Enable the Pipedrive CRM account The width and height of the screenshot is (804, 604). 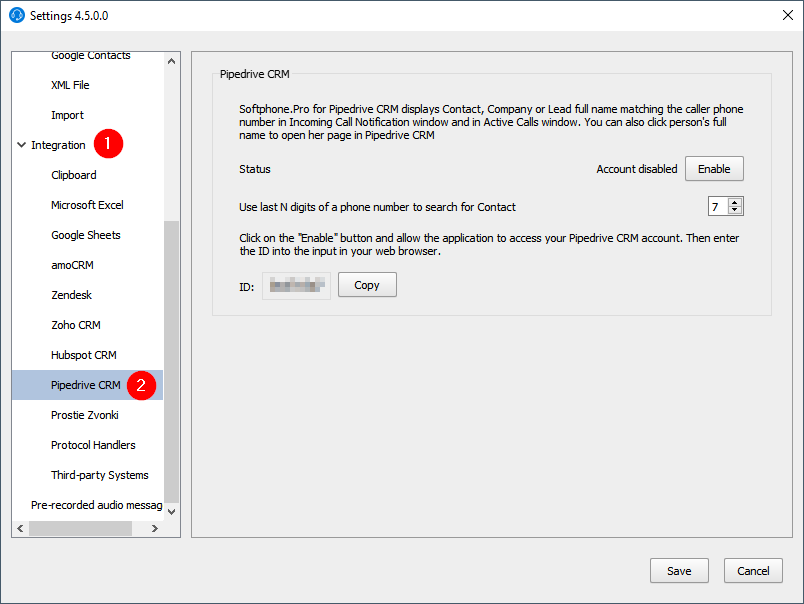(x=714, y=168)
